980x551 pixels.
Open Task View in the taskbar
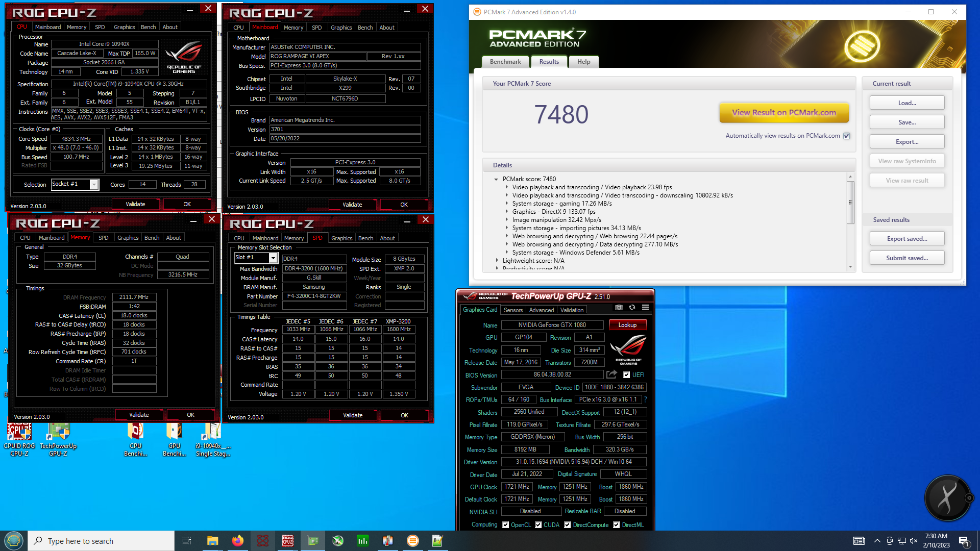187,541
